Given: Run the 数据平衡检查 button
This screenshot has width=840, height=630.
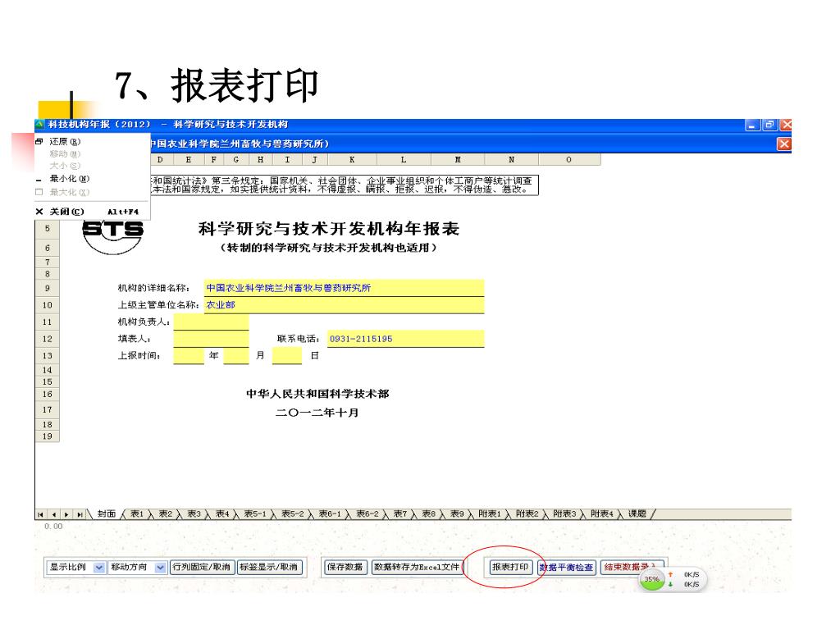Looking at the screenshot, I should [567, 568].
